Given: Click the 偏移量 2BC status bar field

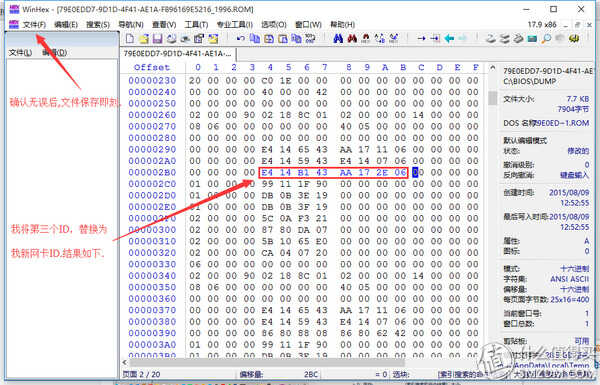Looking at the screenshot, I should (x=279, y=374).
